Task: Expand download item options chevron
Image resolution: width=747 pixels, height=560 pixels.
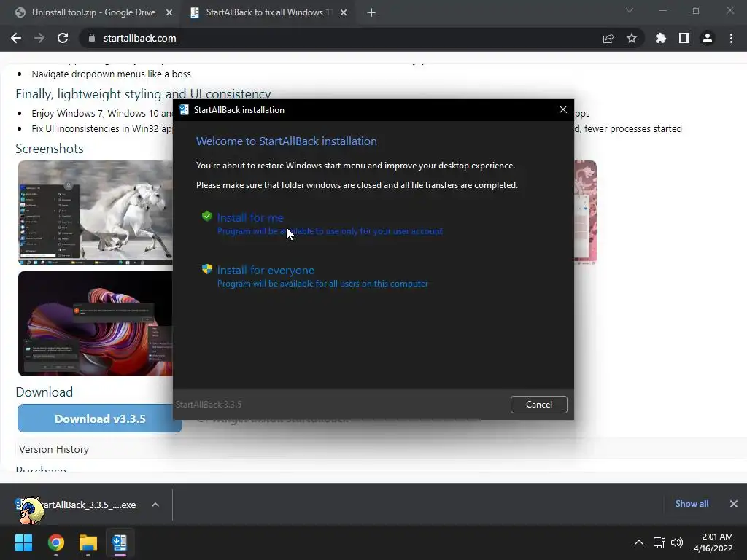Action: (x=155, y=505)
